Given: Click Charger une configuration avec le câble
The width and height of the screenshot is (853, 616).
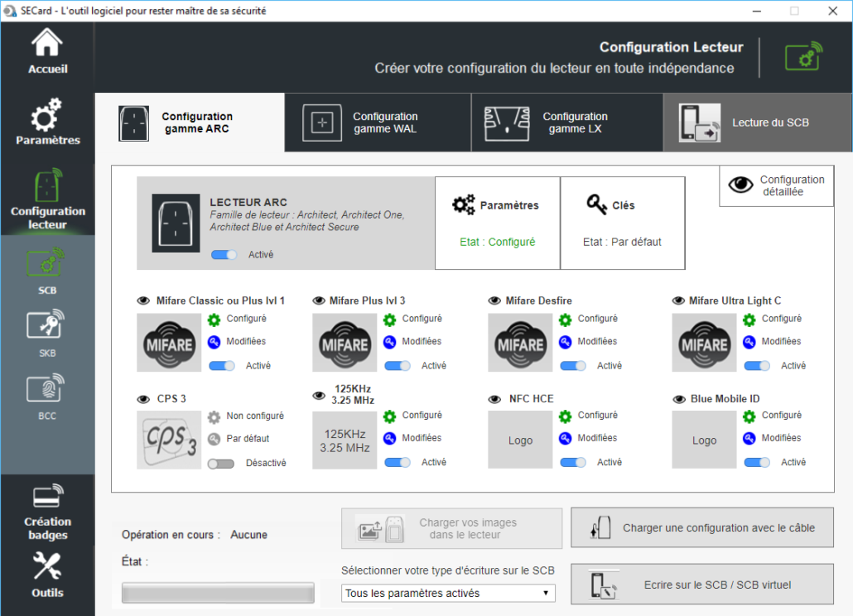Looking at the screenshot, I should (702, 527).
